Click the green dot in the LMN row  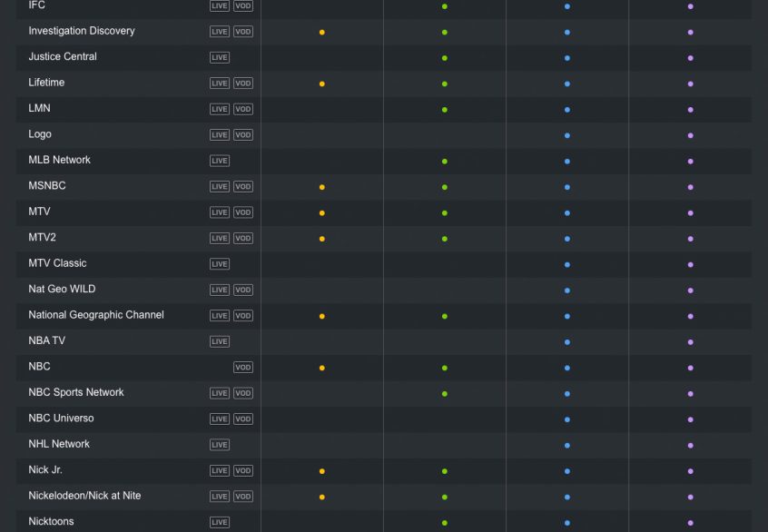444,110
